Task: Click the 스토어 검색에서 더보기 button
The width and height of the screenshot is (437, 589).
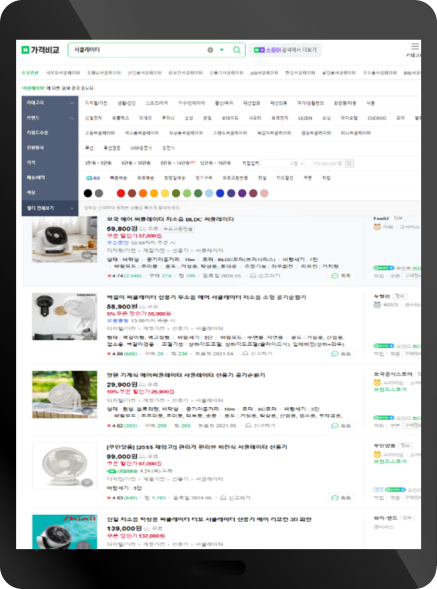Action: (x=285, y=50)
